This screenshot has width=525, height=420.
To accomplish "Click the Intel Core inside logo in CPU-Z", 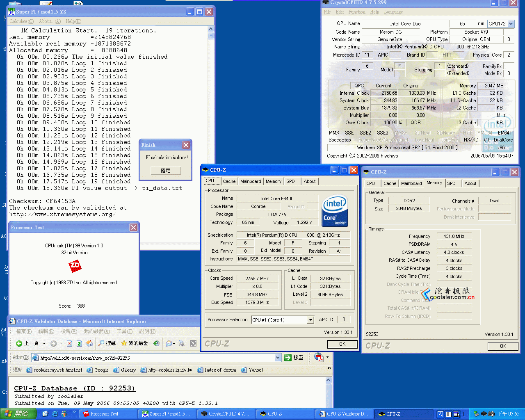I will point(335,210).
